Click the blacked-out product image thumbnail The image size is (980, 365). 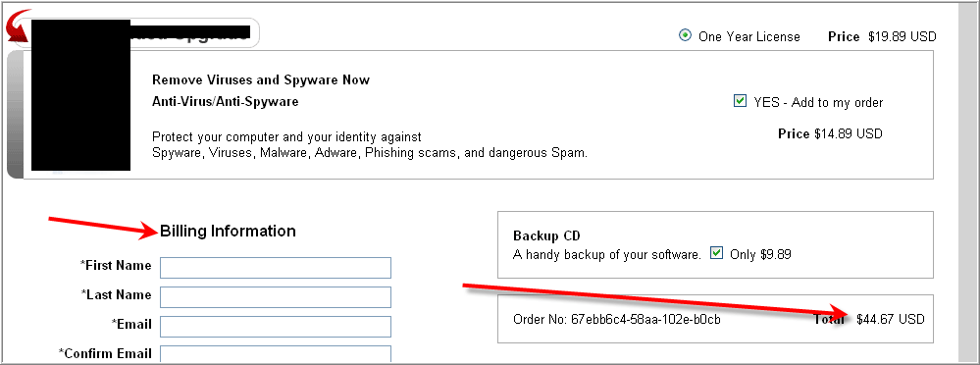point(80,97)
